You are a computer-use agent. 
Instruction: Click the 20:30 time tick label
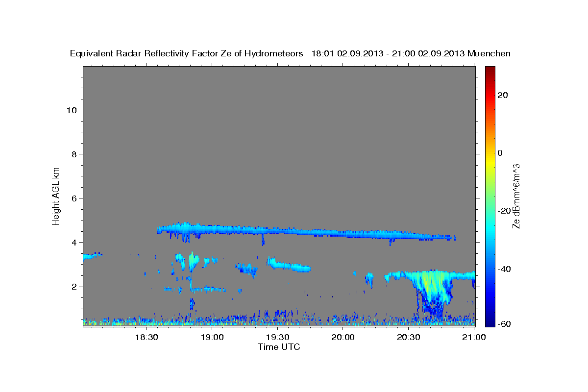coord(409,337)
